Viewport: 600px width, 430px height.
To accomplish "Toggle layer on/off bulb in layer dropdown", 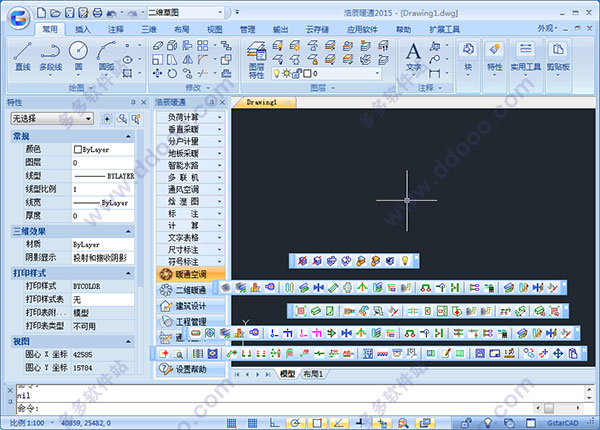I will [x=276, y=73].
